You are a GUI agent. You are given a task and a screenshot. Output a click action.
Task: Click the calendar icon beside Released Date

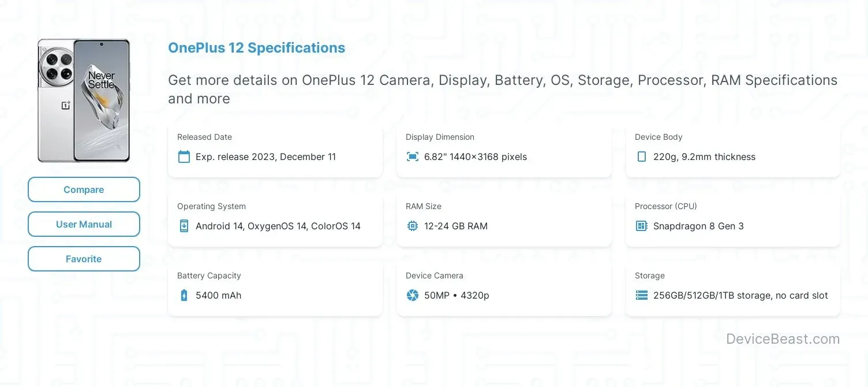(184, 157)
